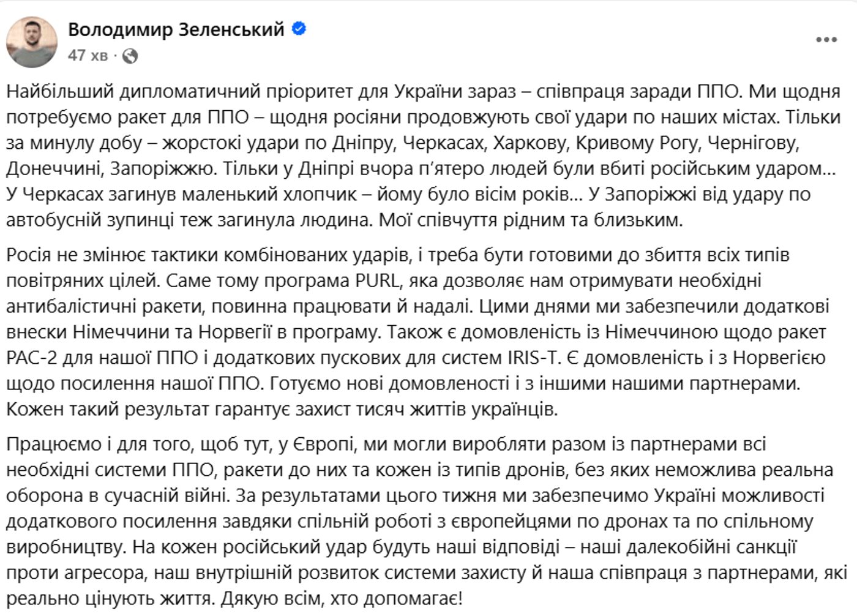Open the three-dot post options menu
Image resolution: width=857 pixels, height=616 pixels.
(826, 40)
